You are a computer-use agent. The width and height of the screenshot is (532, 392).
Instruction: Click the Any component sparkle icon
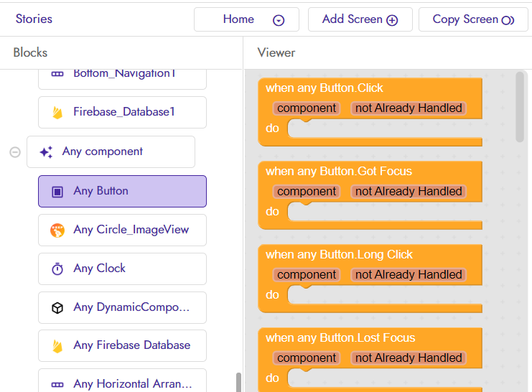(46, 152)
